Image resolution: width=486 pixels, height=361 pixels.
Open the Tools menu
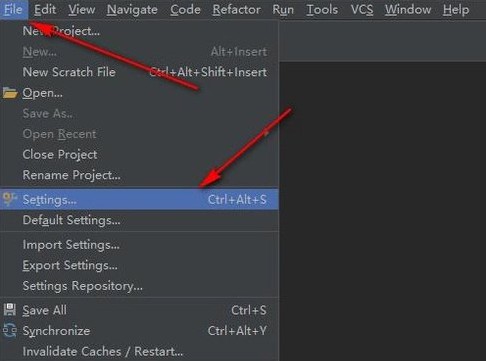tap(322, 9)
